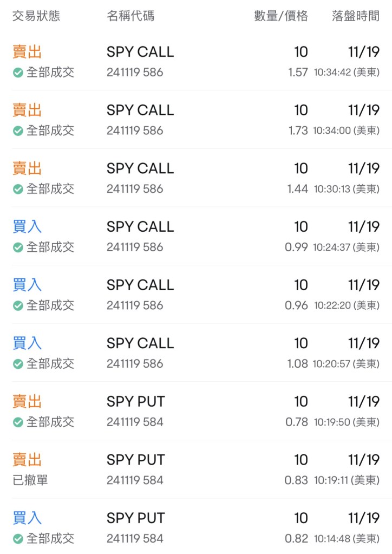Sort by the 交易狀態 column header
Screen dimensions: 392x554
click(x=36, y=16)
